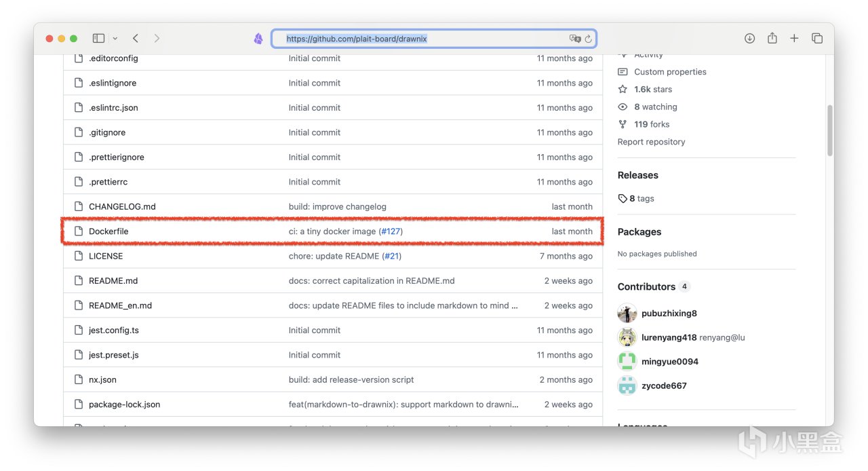Open a new tab with plus icon

(x=794, y=39)
